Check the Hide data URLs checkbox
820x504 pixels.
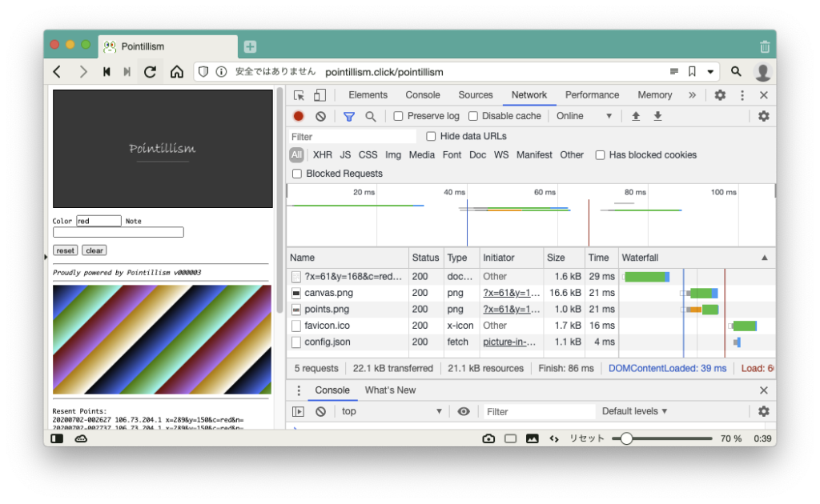(432, 137)
